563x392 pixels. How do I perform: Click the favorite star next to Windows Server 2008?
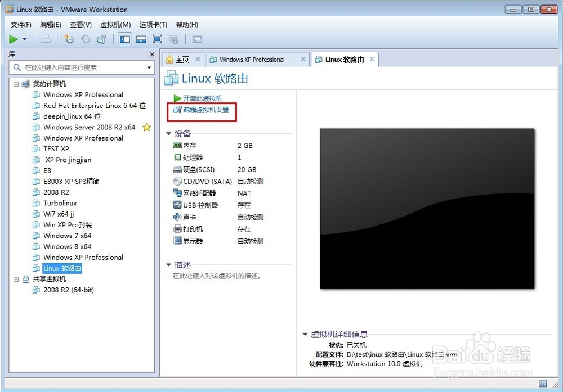click(x=146, y=127)
